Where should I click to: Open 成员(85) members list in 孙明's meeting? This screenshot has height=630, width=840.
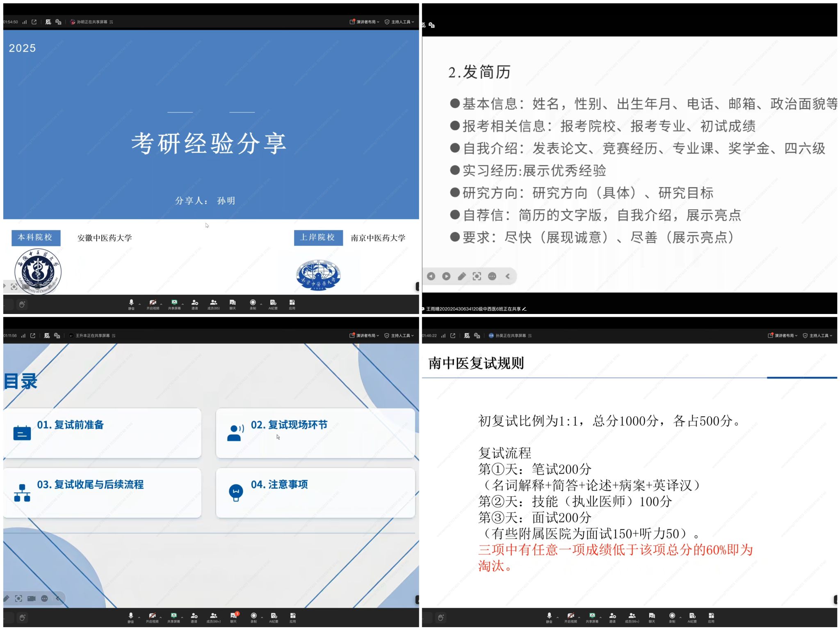click(x=213, y=304)
